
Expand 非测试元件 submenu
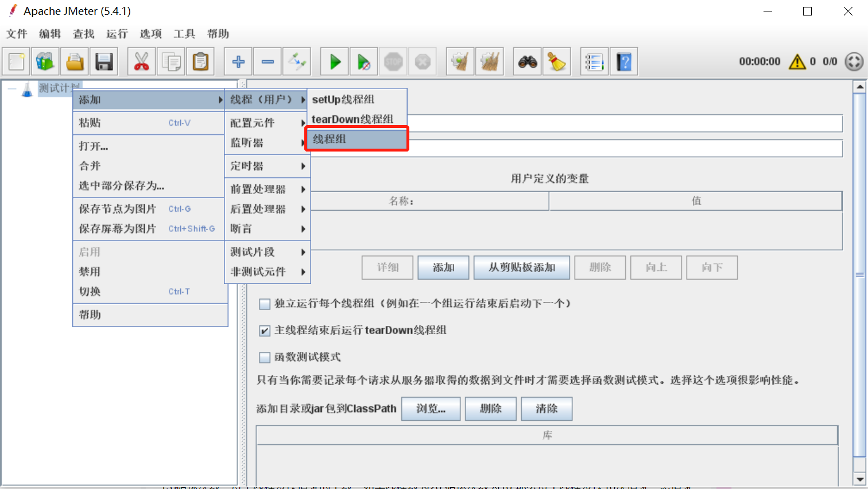click(268, 272)
